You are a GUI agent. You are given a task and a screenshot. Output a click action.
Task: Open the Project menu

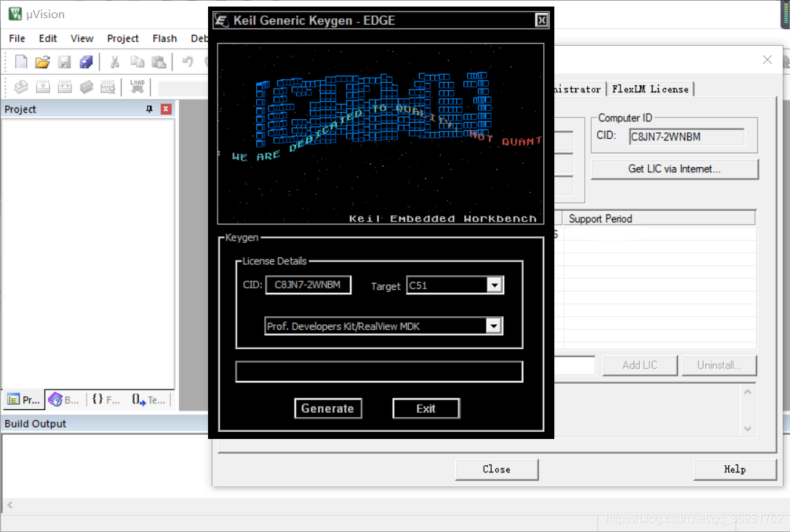click(x=122, y=39)
